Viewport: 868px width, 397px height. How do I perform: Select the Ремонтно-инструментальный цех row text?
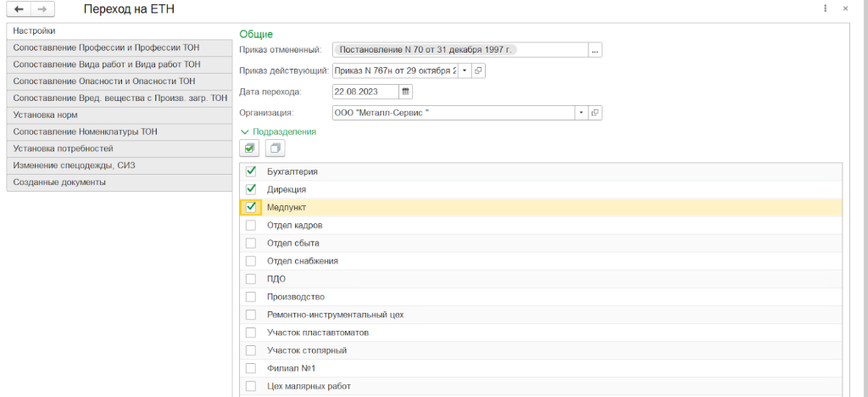pyautogui.click(x=335, y=315)
